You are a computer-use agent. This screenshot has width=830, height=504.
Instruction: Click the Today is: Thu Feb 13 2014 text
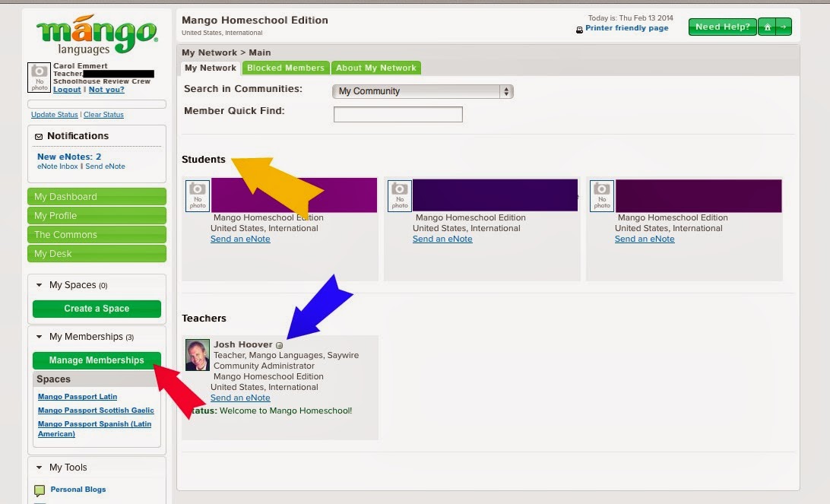pos(630,18)
